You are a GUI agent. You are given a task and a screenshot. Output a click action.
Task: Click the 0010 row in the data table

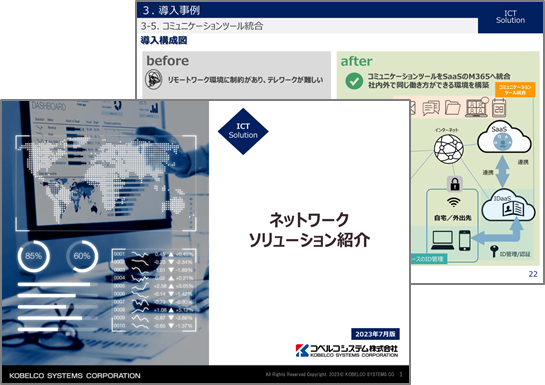pyautogui.click(x=153, y=326)
